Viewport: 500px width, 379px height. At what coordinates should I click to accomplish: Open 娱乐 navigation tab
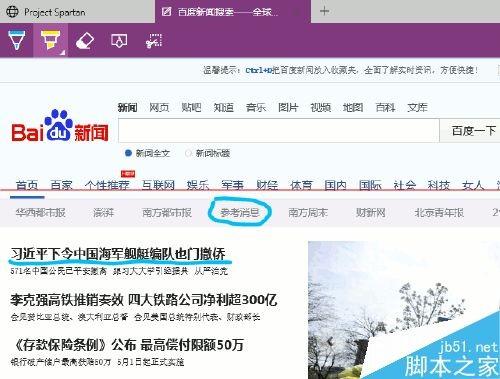point(198,185)
